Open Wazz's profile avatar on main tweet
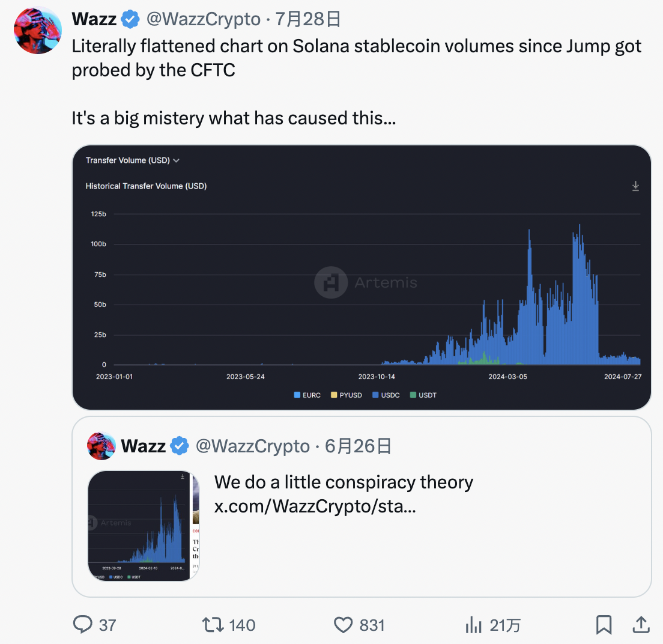The width and height of the screenshot is (663, 644). [x=37, y=31]
